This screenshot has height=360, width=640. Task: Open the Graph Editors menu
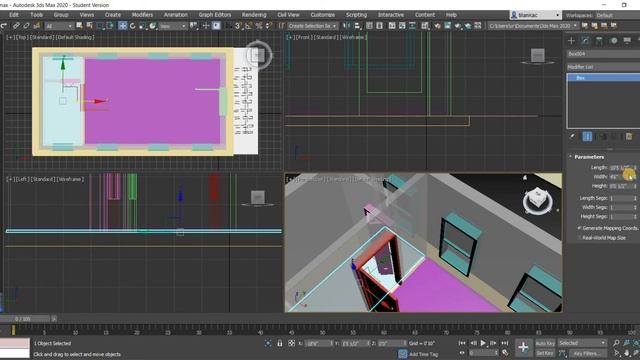click(x=215, y=15)
